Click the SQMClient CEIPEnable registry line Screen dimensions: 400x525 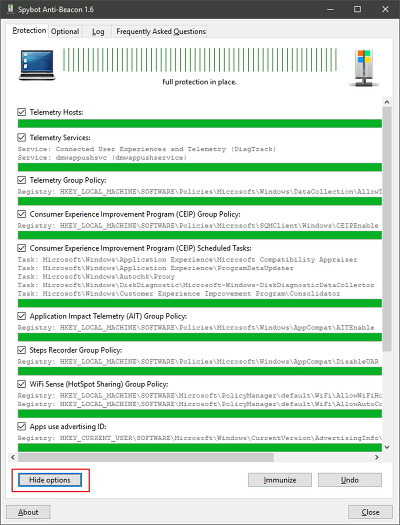coord(198,226)
